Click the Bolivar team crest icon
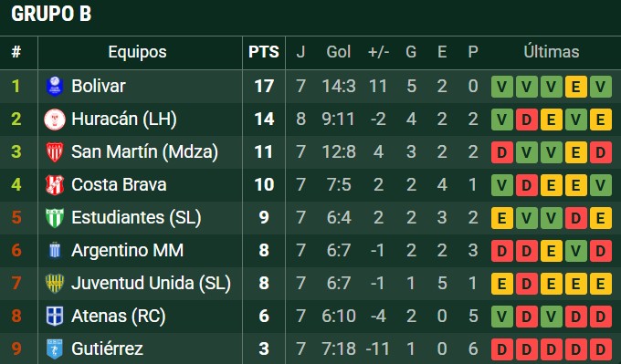 coord(55,87)
